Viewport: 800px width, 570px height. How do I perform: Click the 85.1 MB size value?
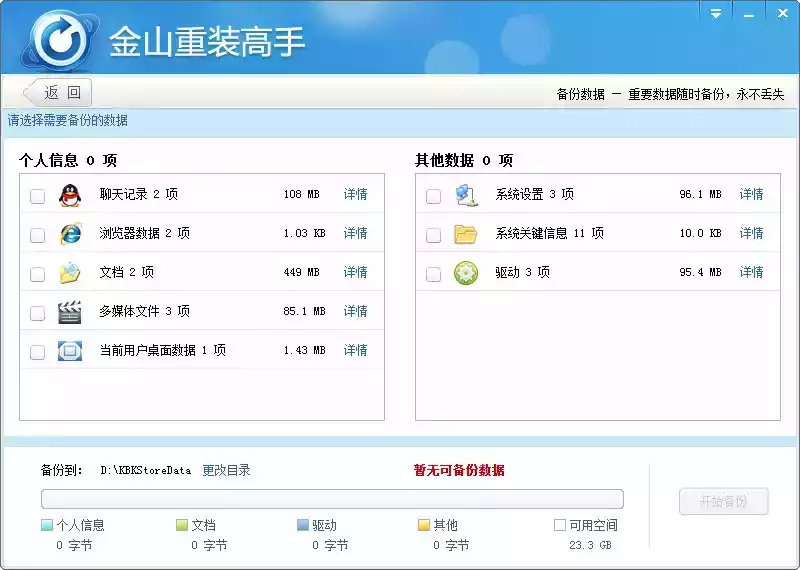coord(304,311)
